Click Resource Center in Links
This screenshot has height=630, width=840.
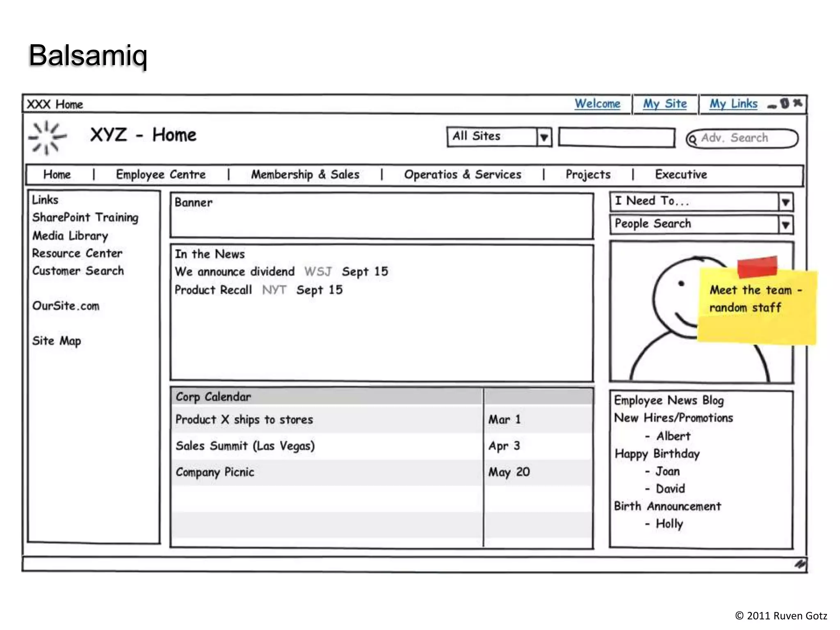click(x=77, y=253)
